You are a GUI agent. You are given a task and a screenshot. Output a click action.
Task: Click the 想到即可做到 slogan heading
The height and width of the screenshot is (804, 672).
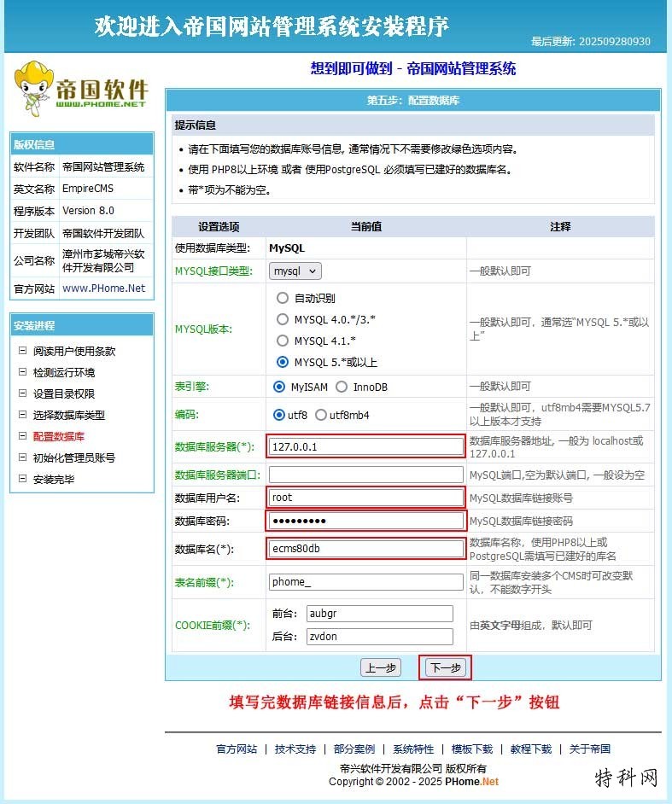pos(413,68)
